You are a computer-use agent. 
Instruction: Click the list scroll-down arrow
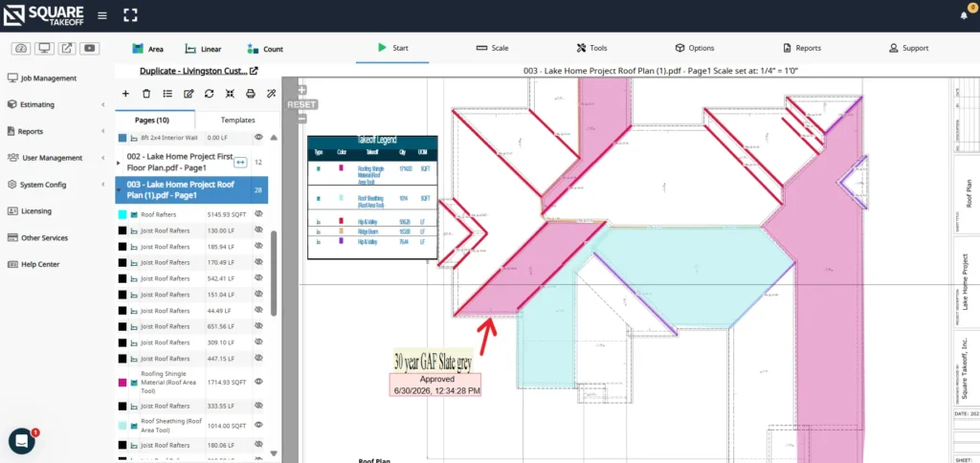(274, 453)
